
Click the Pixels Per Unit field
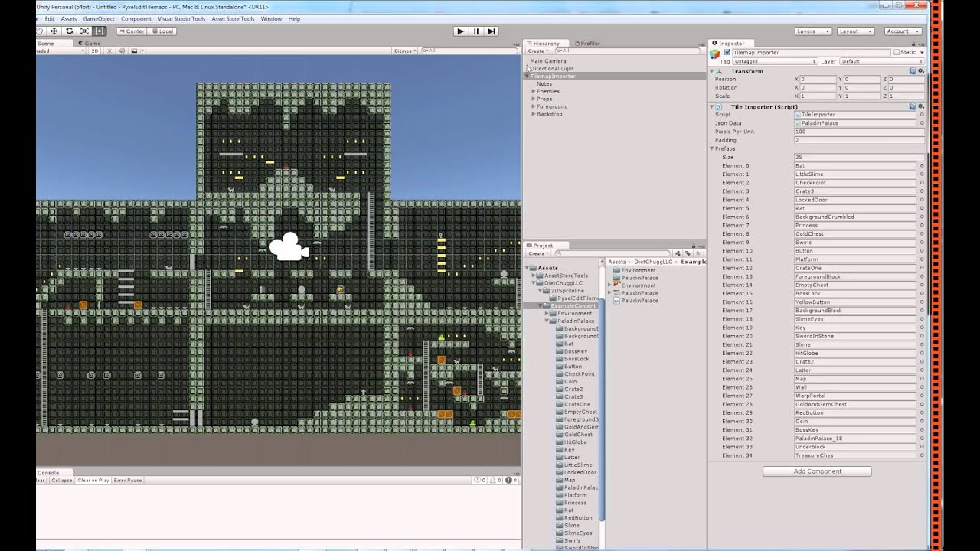[x=859, y=132]
